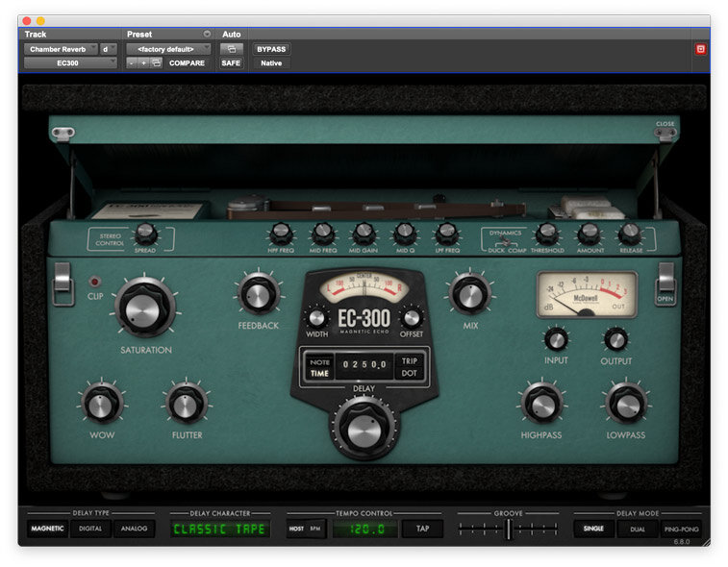The image size is (728, 567).
Task: Click the BYPASS button
Action: [271, 49]
